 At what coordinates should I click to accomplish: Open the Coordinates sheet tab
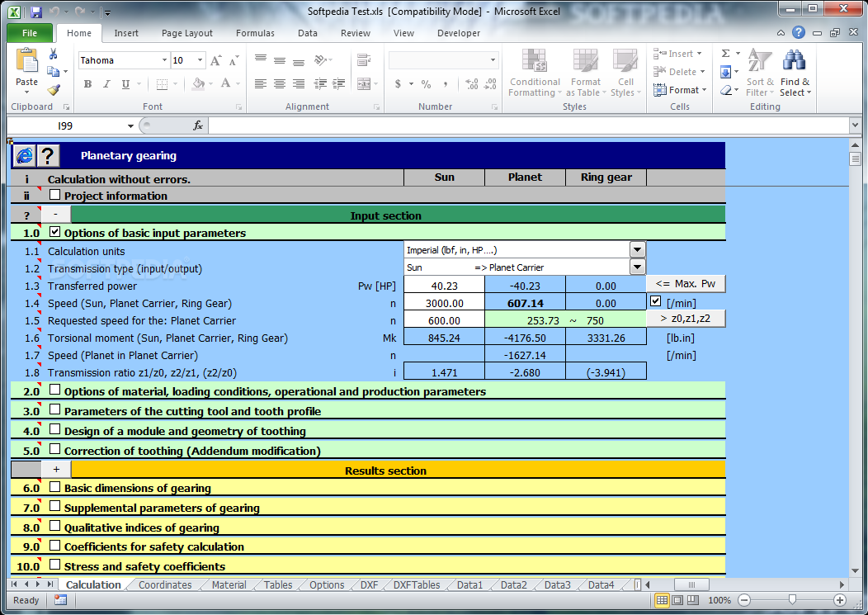(165, 584)
